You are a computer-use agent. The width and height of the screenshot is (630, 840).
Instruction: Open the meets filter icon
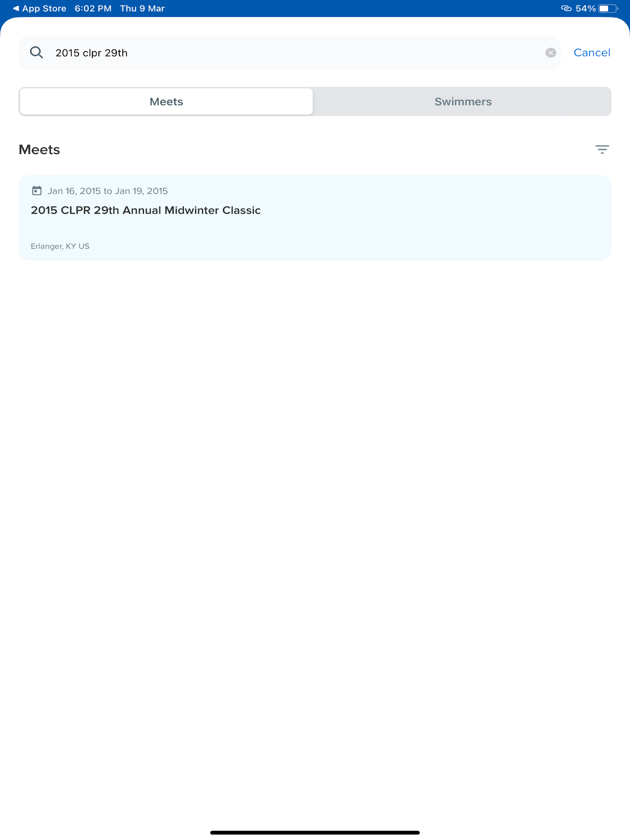pos(602,149)
